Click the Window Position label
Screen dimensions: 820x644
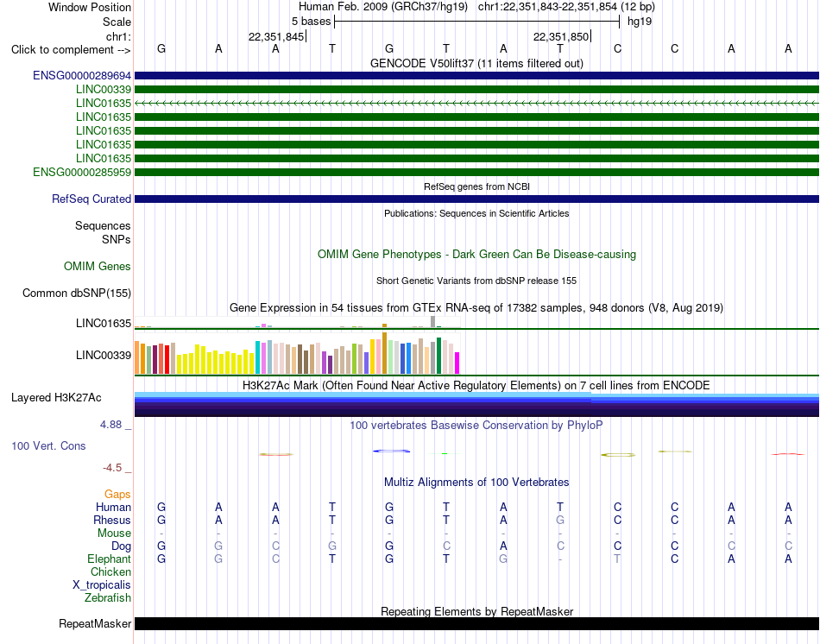pos(90,7)
